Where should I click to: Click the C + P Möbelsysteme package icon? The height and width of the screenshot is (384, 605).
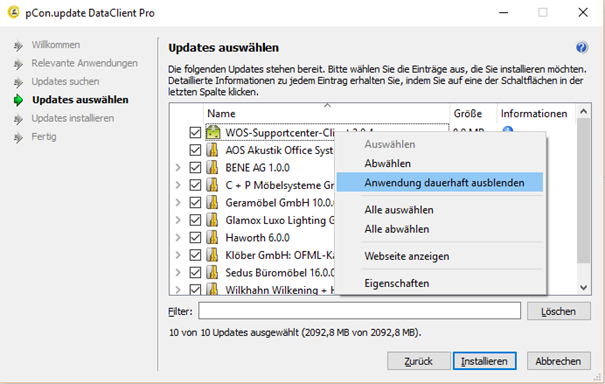tap(212, 185)
